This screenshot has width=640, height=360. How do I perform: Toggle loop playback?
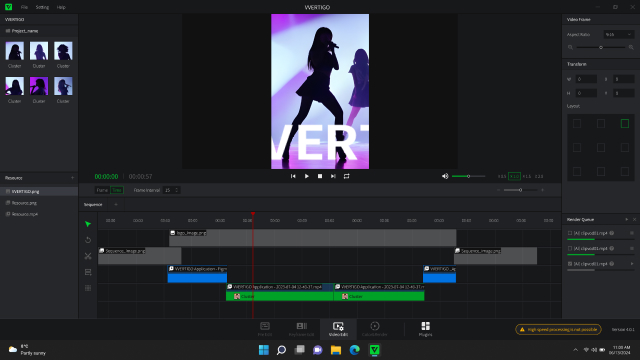(347, 176)
